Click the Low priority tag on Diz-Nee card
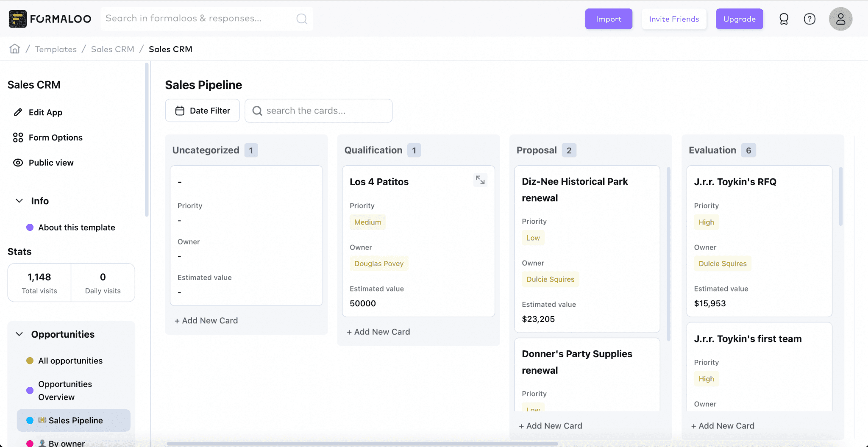This screenshot has height=447, width=868. [x=533, y=238]
